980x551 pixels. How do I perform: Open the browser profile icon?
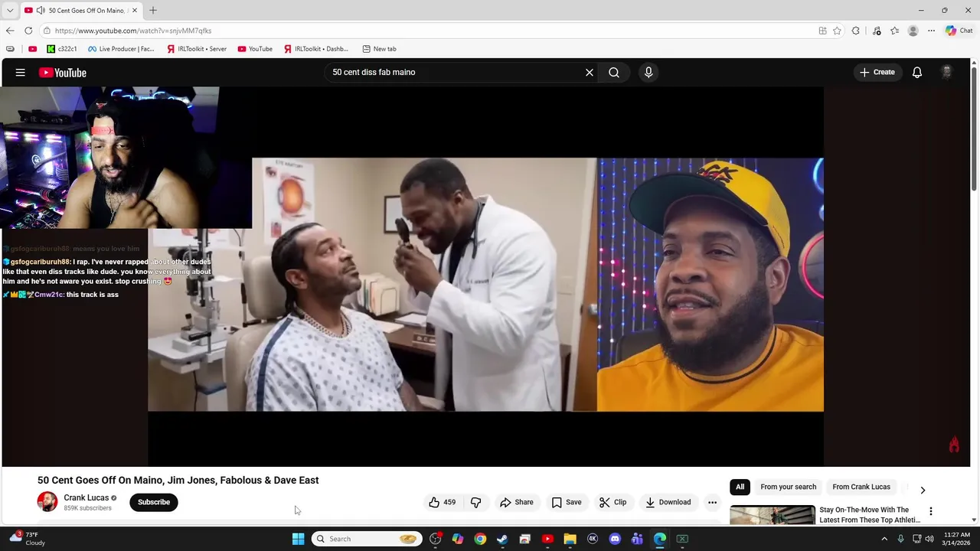pos(913,31)
